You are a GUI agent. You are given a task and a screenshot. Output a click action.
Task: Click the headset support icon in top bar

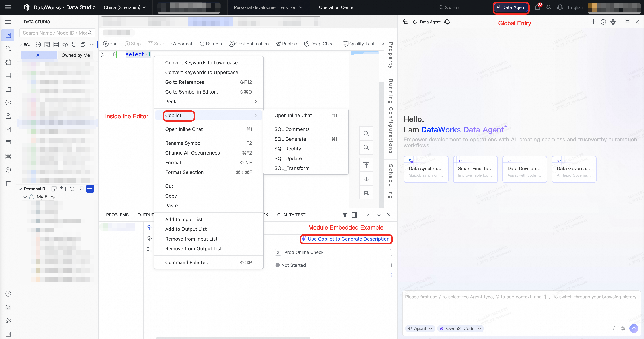point(560,7)
